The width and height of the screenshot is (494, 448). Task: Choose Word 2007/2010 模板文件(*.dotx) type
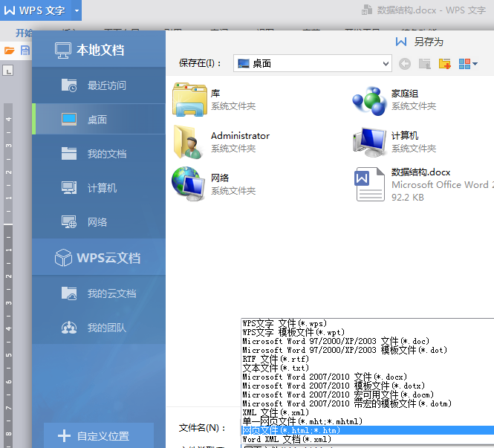(x=368, y=386)
